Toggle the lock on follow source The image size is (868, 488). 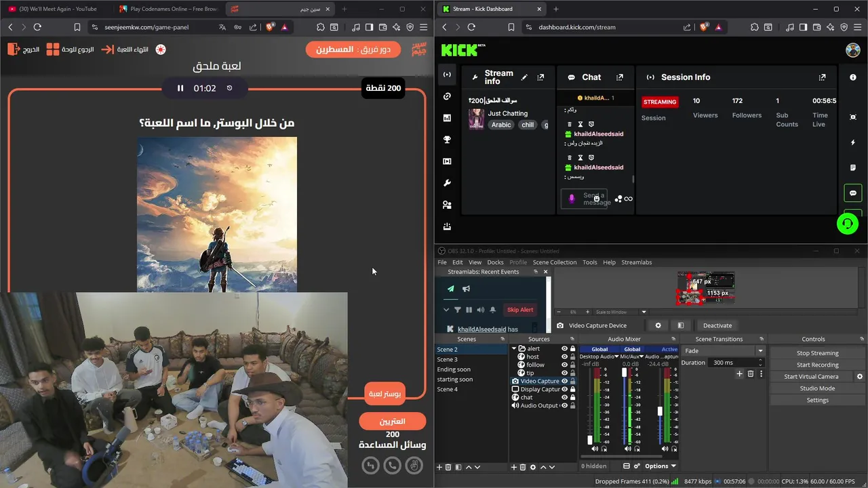(x=573, y=365)
